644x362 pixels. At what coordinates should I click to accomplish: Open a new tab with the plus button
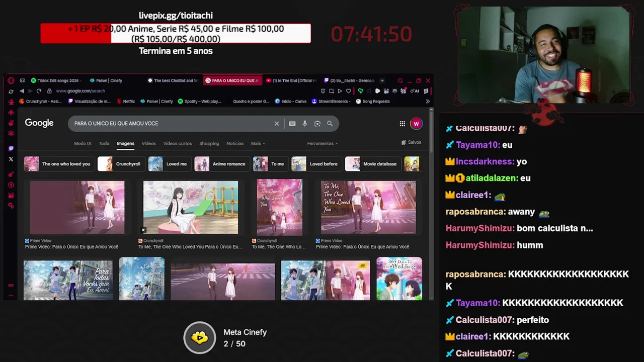click(x=382, y=80)
